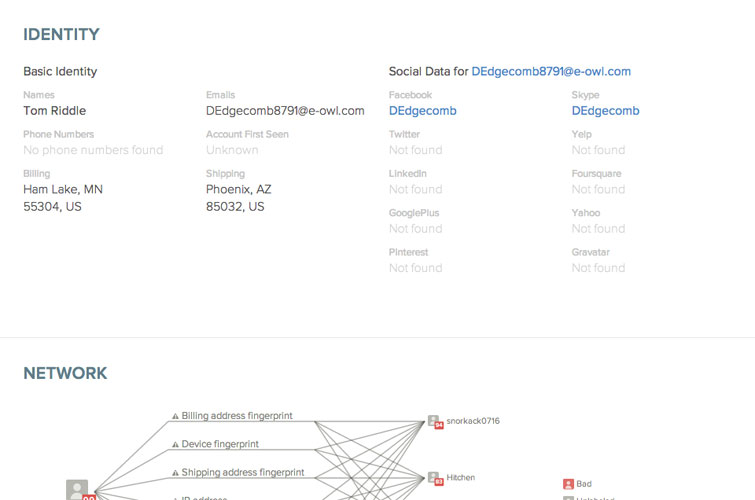The image size is (755, 500).
Task: Click the snorkack0716 username label
Action: point(473,421)
